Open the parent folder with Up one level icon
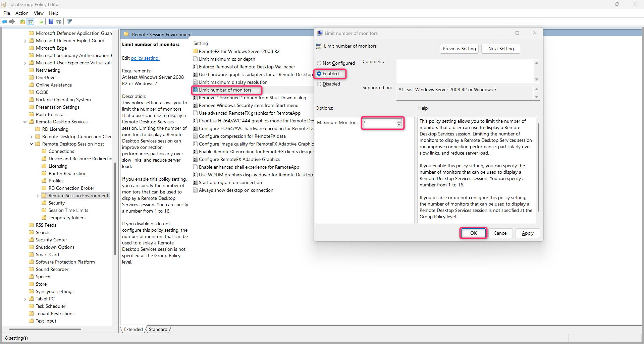The width and height of the screenshot is (644, 344). point(22,21)
